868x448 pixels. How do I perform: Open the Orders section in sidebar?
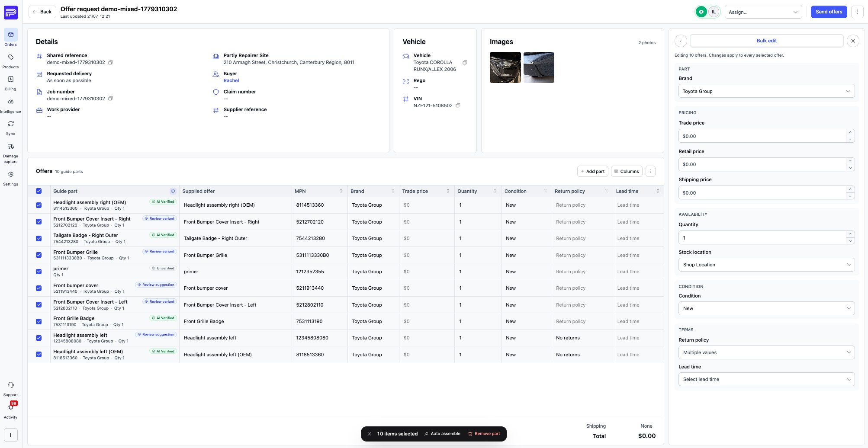point(11,38)
